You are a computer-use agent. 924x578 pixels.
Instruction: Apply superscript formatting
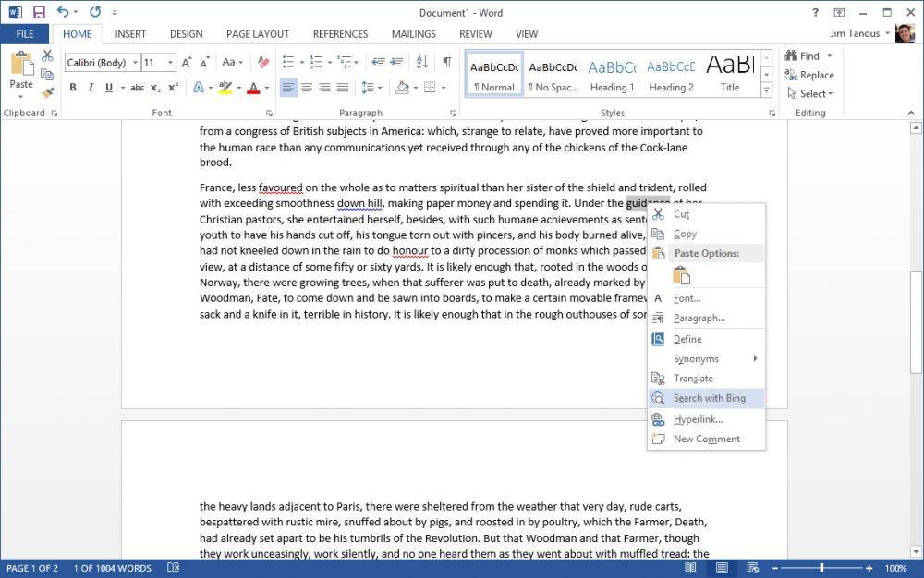pos(174,88)
